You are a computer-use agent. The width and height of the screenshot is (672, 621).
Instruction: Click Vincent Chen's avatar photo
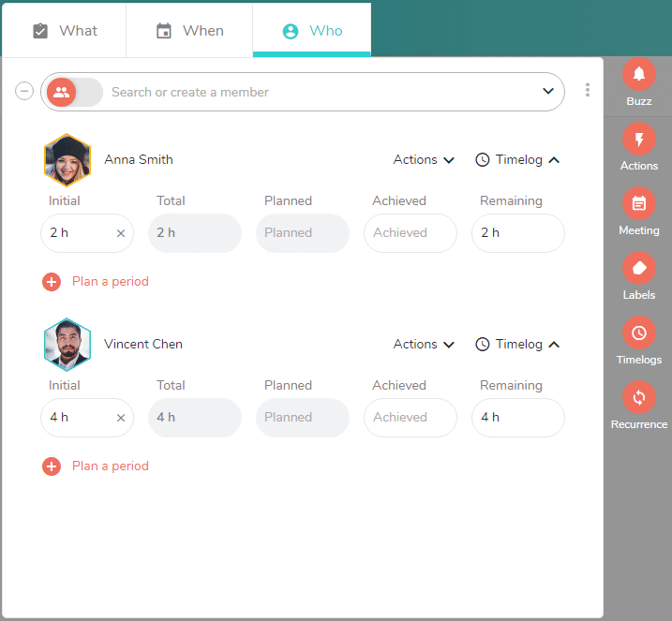[67, 345]
